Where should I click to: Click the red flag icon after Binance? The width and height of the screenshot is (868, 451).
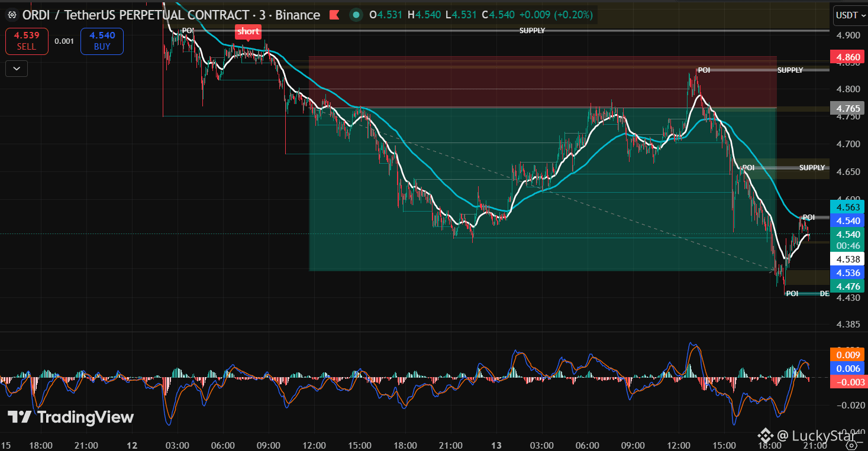pyautogui.click(x=334, y=15)
